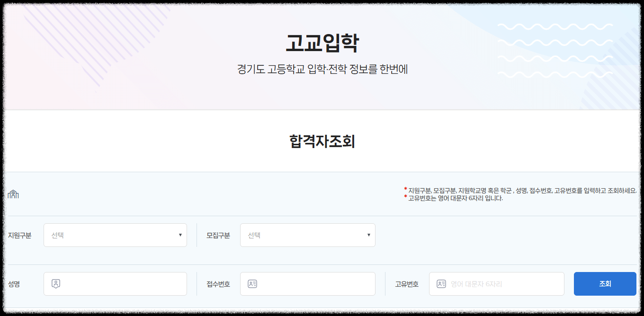Click the 영어 대문자 6자리 placeholder field

[x=496, y=283]
